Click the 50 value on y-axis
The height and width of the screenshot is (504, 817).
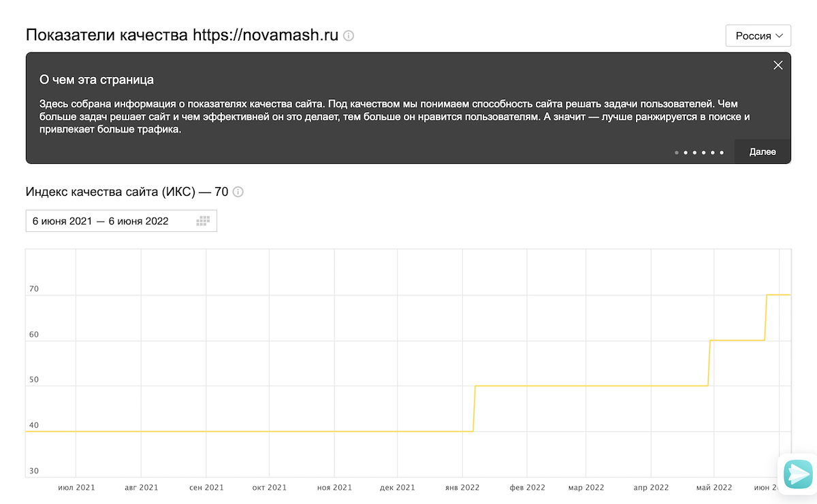33,380
